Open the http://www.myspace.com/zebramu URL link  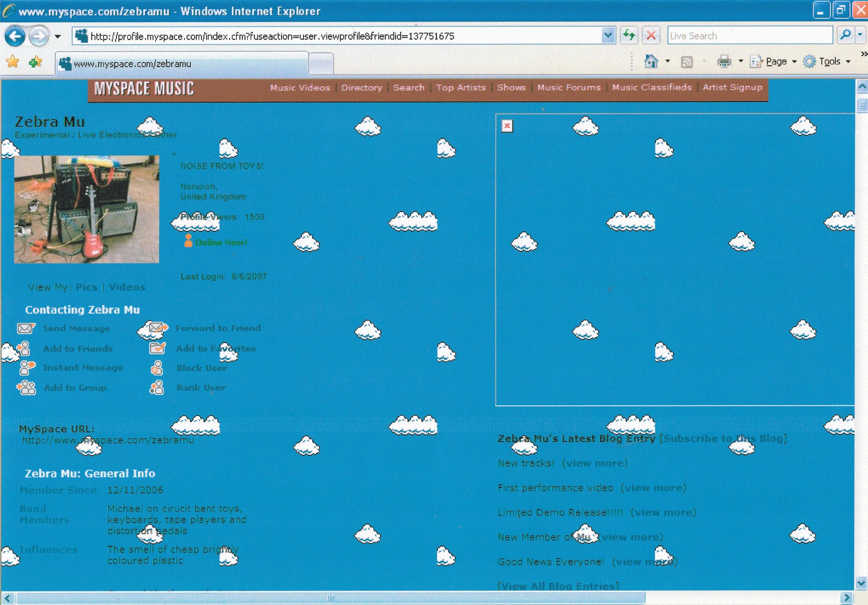(x=108, y=440)
